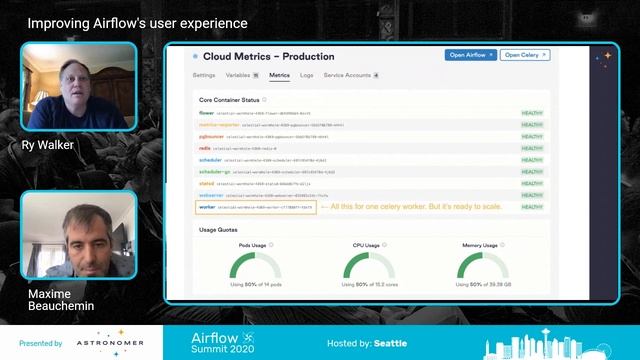Viewport: 640px width, 360px height.
Task: Click the HEALTHY badge on the scheduler row
Action: (x=532, y=160)
